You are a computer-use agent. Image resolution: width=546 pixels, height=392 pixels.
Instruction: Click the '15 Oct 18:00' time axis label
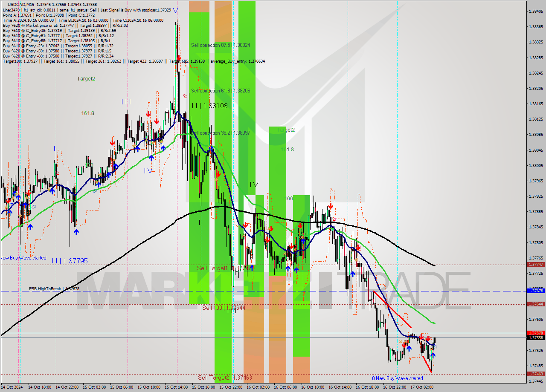click(204, 387)
